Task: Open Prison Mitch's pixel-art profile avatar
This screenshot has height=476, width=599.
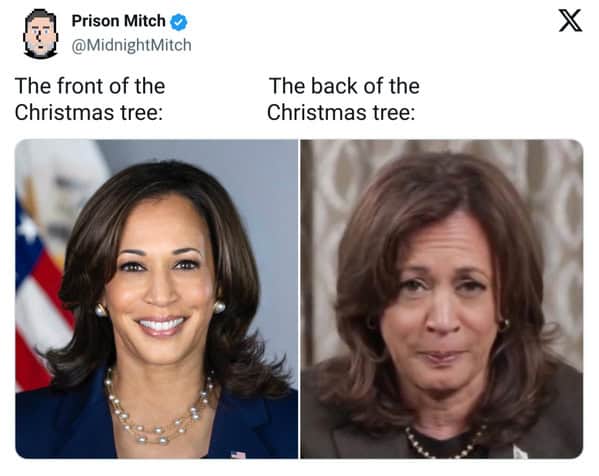Action: [x=40, y=34]
